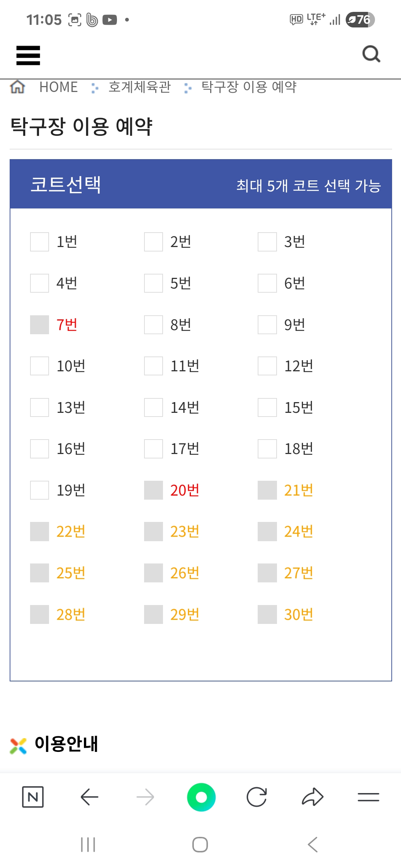Select court 5번 checkbox
Screen dimensions: 401x868
153,283
